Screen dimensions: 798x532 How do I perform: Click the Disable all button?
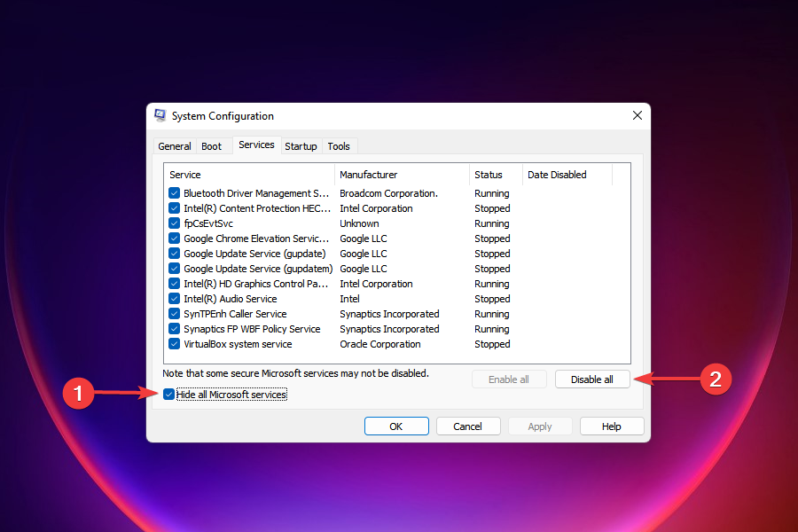tap(592, 379)
